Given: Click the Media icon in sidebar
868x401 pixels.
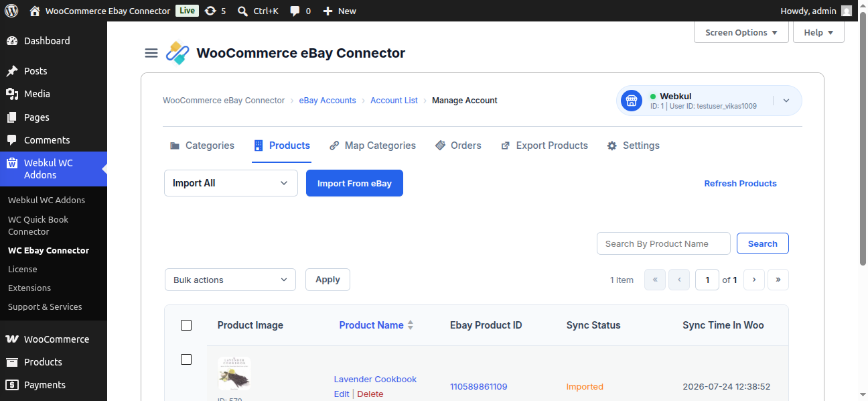Looking at the screenshot, I should click(12, 94).
